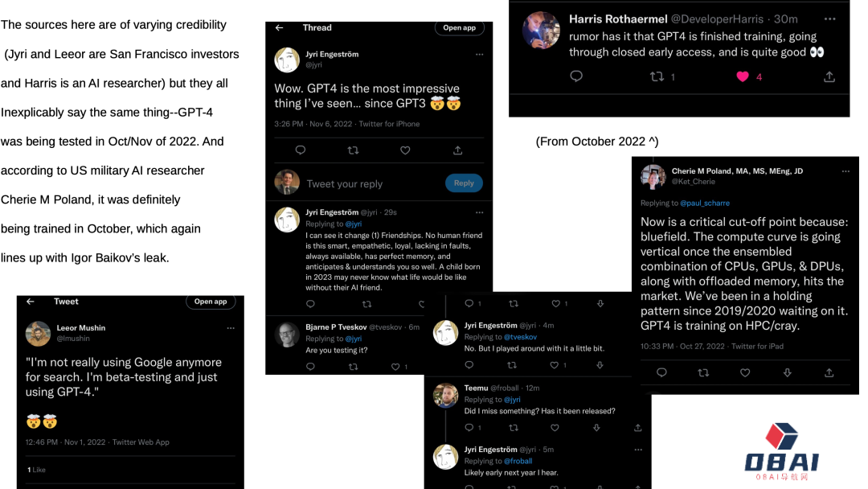Screen dimensions: 868x489
Task: Open the @froball mention link
Action: coord(518,461)
